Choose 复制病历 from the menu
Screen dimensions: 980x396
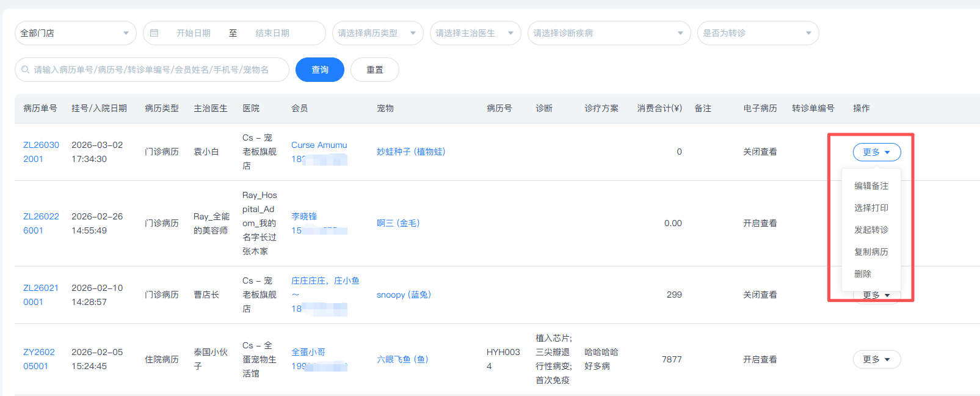(871, 252)
